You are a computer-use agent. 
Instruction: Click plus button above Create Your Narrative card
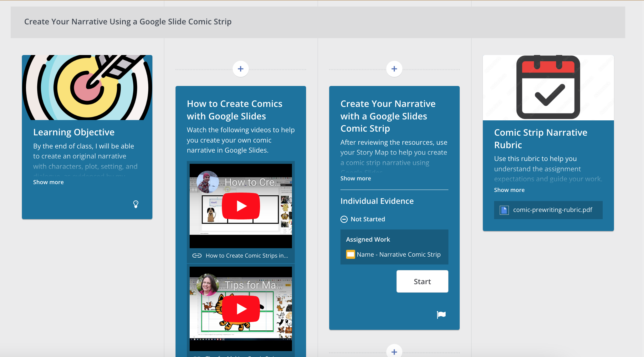(394, 69)
